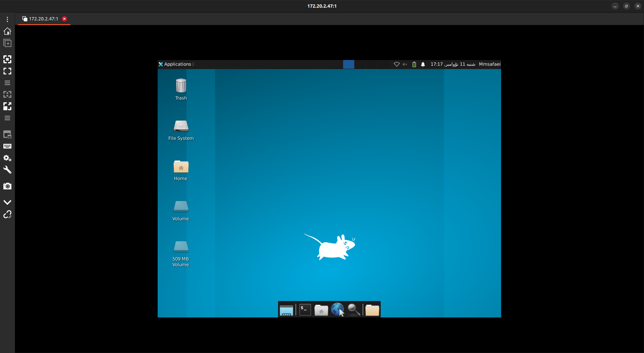Click the duplicate/new connection icon
The image size is (644, 353).
coord(7,43)
